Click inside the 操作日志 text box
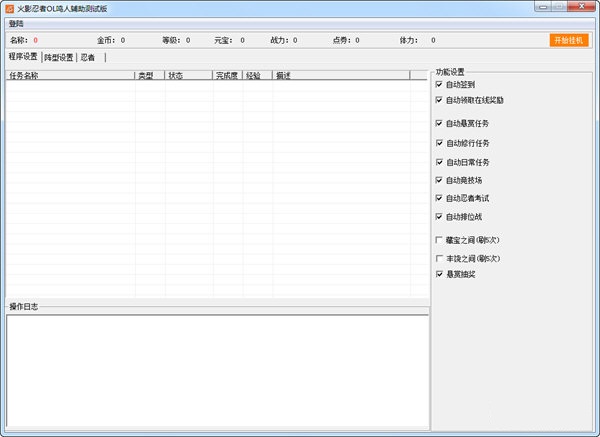 217,370
